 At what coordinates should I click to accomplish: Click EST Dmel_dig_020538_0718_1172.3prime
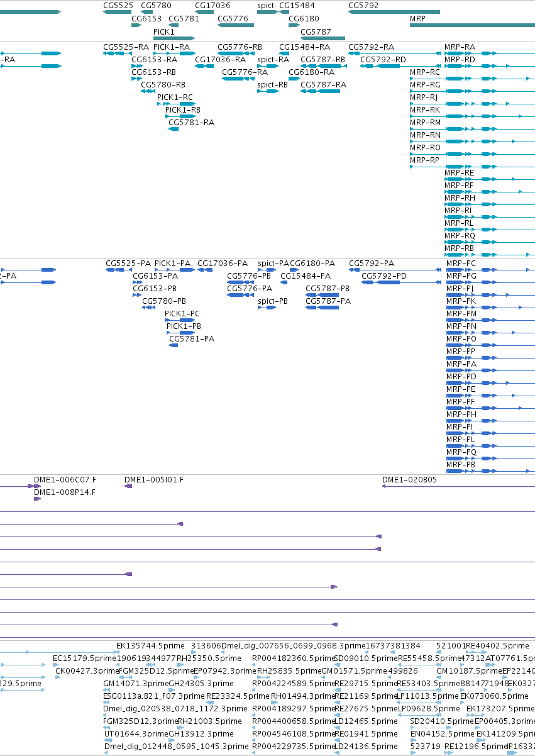coord(174,709)
